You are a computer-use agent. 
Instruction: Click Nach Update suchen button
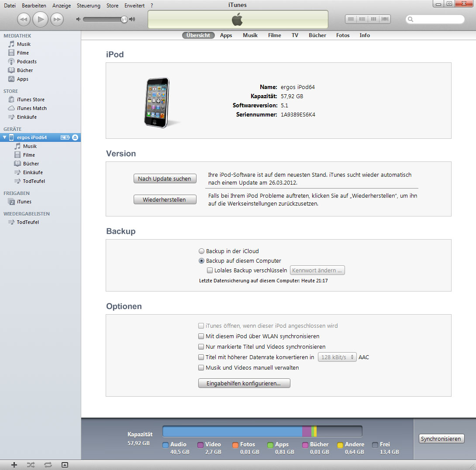pos(165,179)
